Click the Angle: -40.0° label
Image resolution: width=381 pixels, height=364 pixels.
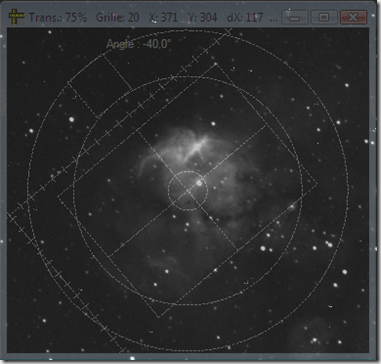pos(137,44)
